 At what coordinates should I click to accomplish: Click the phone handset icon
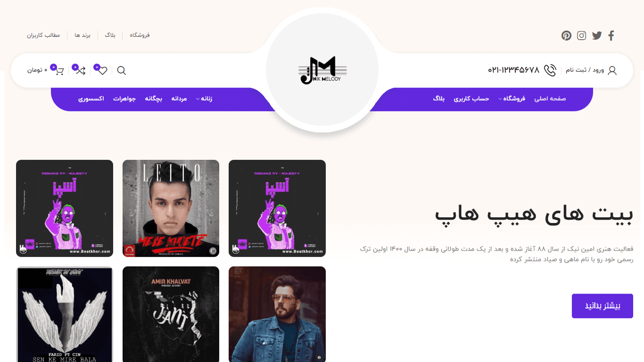pos(550,70)
